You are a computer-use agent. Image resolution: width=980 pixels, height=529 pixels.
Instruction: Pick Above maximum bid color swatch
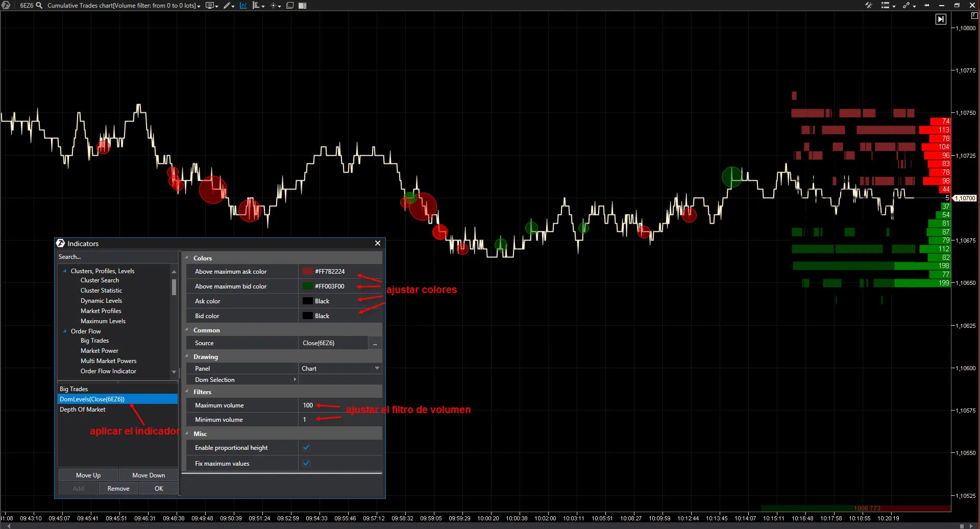pyautogui.click(x=308, y=286)
